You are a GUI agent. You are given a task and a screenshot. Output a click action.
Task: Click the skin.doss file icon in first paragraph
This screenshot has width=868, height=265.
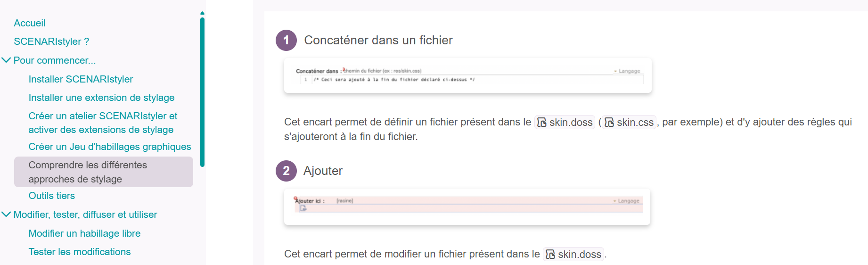click(542, 123)
